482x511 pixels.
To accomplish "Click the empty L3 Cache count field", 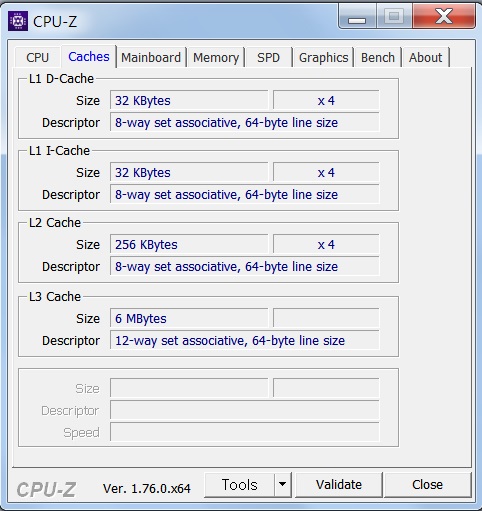I will 326,318.
